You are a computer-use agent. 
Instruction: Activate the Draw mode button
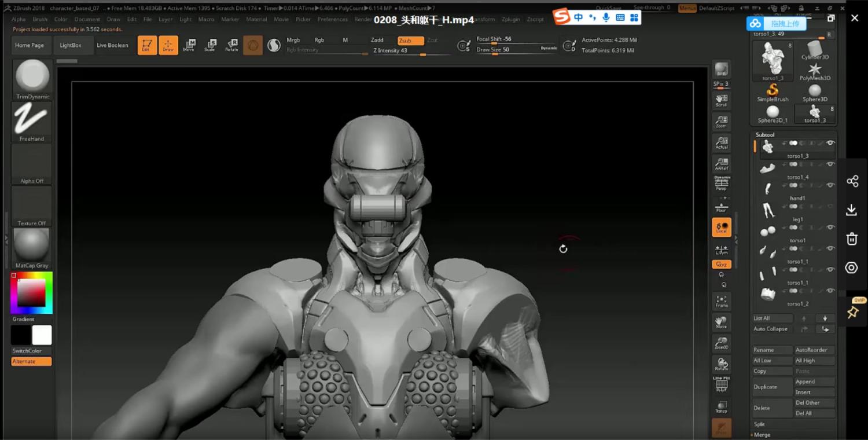point(168,45)
